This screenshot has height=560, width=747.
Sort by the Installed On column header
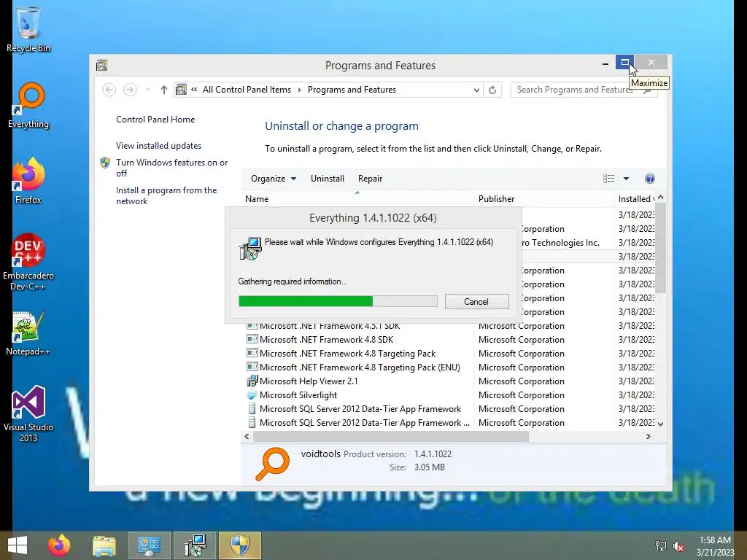(635, 199)
